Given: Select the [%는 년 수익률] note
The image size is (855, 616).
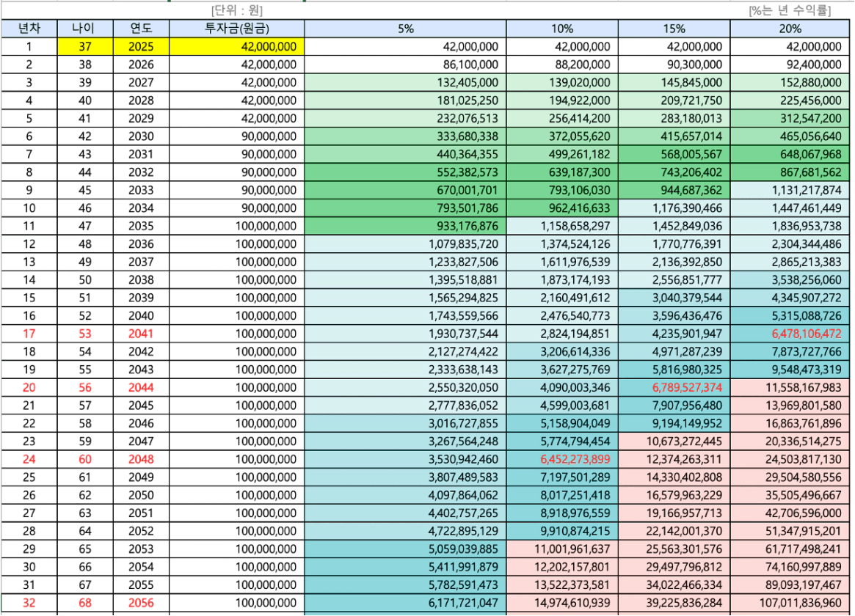Looking at the screenshot, I should point(790,10).
